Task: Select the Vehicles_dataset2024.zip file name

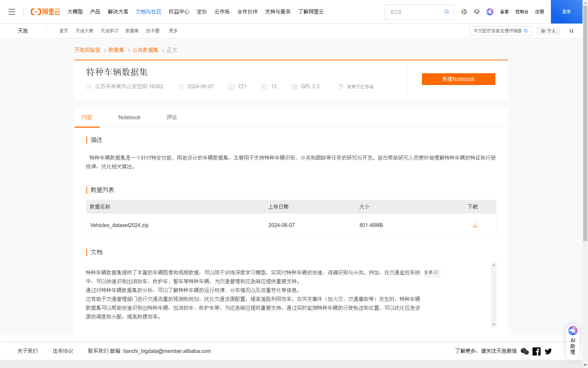Action: [119, 225]
